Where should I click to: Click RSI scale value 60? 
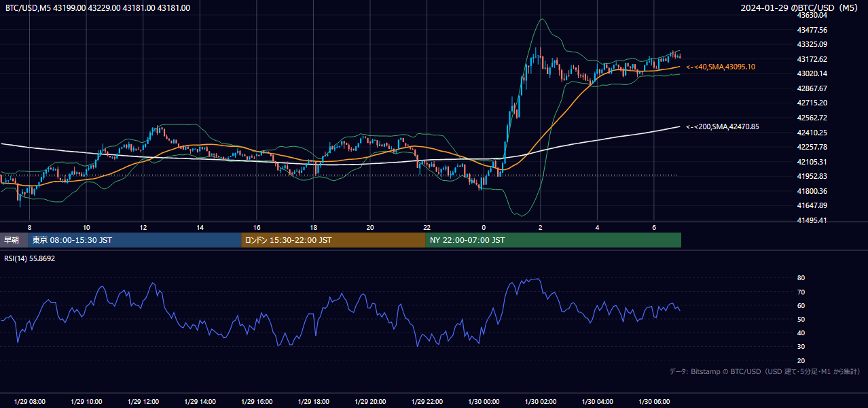801,305
